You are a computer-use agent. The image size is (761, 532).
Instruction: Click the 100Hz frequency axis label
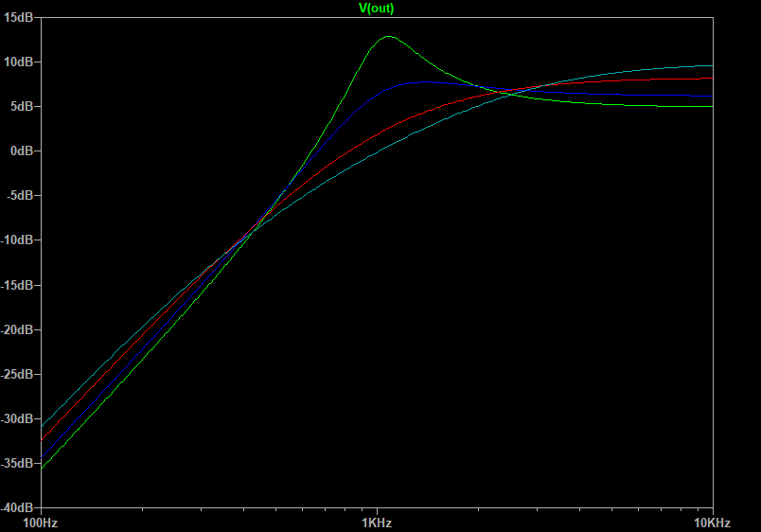pos(41,523)
